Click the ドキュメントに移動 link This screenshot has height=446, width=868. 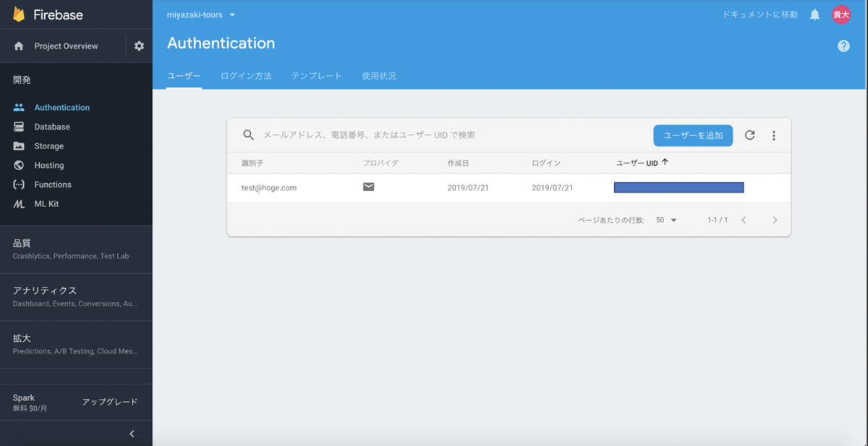tap(758, 14)
